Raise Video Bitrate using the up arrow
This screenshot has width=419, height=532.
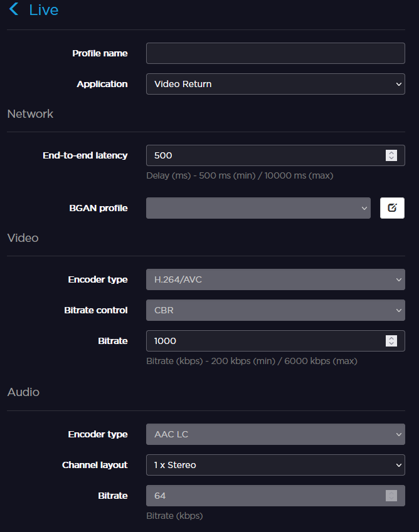pyautogui.click(x=391, y=338)
